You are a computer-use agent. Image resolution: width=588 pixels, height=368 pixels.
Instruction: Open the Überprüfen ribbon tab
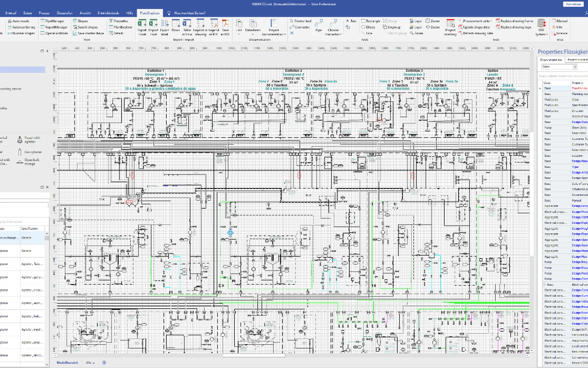[65, 13]
